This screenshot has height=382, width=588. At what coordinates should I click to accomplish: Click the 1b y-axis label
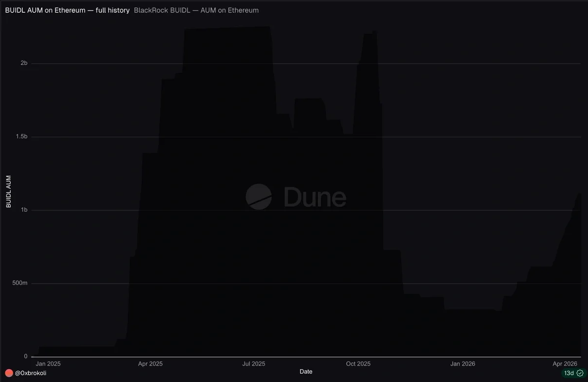(x=24, y=210)
